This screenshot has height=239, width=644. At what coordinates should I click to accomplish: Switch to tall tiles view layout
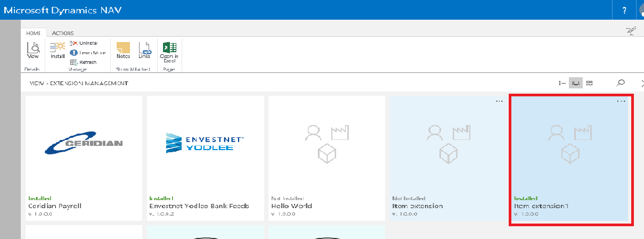(x=575, y=83)
